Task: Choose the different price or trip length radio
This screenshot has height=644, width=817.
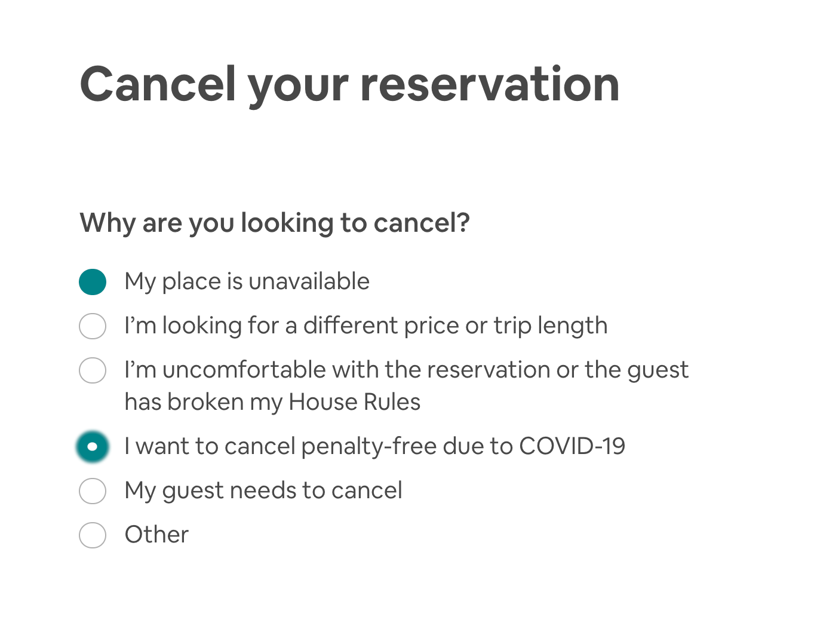Action: click(93, 326)
